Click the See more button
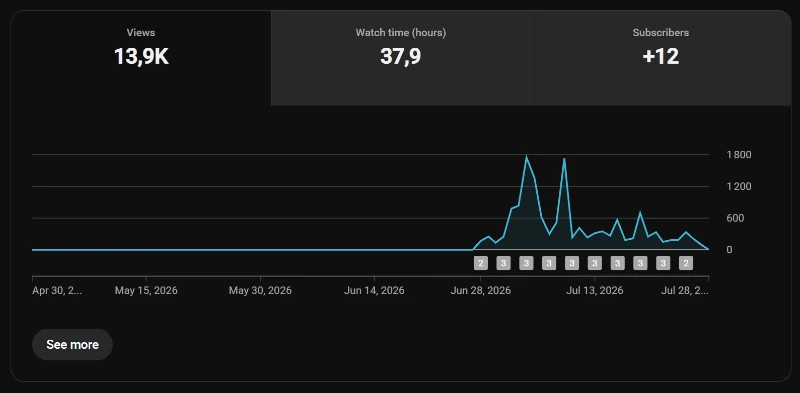This screenshot has height=393, width=800. coord(72,345)
